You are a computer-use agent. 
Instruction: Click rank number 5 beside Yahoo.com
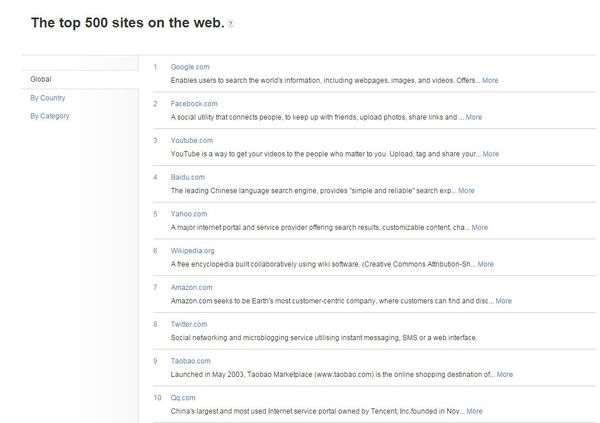155,214
